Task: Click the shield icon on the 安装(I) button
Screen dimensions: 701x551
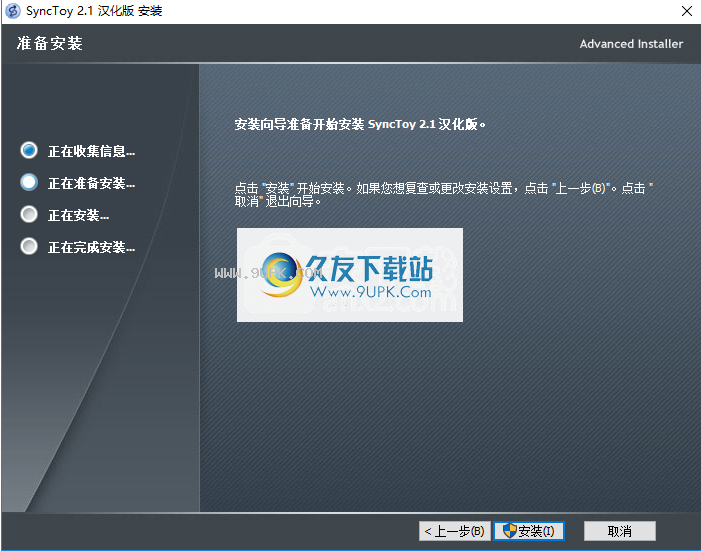Action: click(509, 531)
